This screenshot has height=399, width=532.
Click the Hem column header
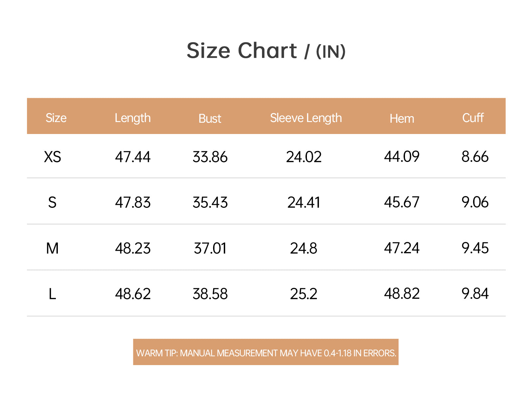[402, 118]
